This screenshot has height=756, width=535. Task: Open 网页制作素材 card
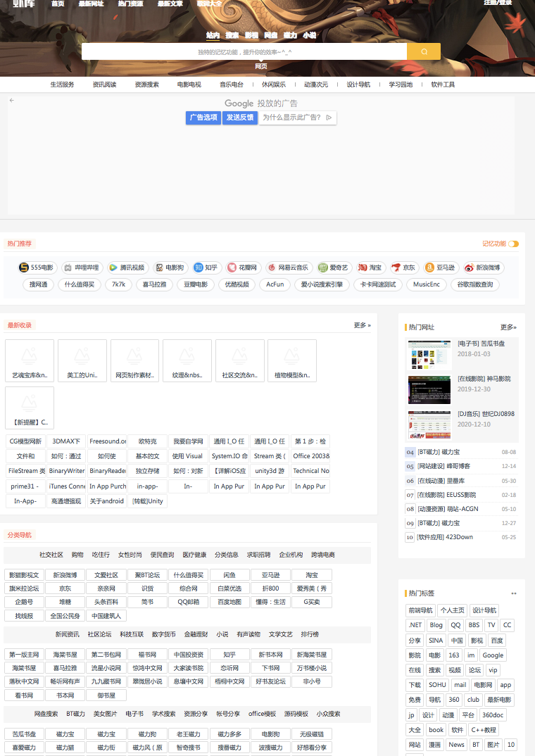pos(134,360)
